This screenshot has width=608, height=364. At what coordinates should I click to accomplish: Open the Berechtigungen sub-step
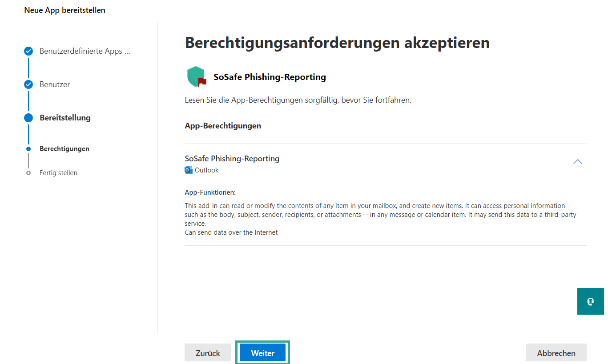point(64,149)
